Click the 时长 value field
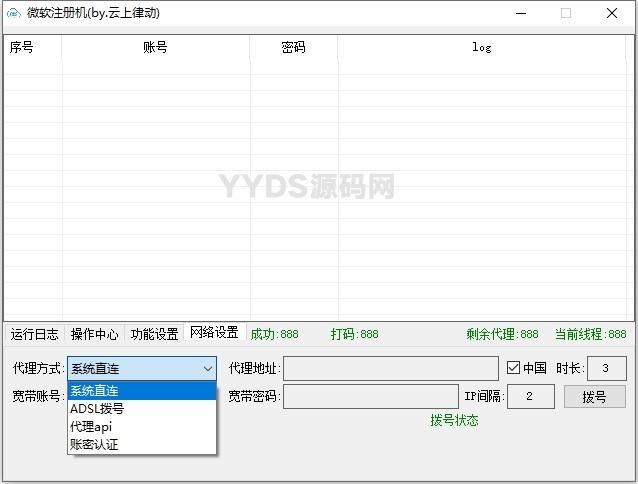This screenshot has width=638, height=484. tap(606, 368)
